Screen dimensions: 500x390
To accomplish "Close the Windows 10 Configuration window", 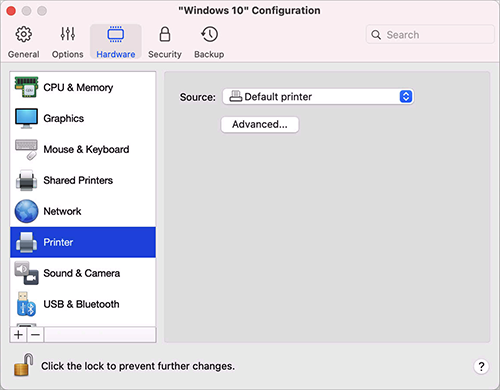I will tap(11, 11).
